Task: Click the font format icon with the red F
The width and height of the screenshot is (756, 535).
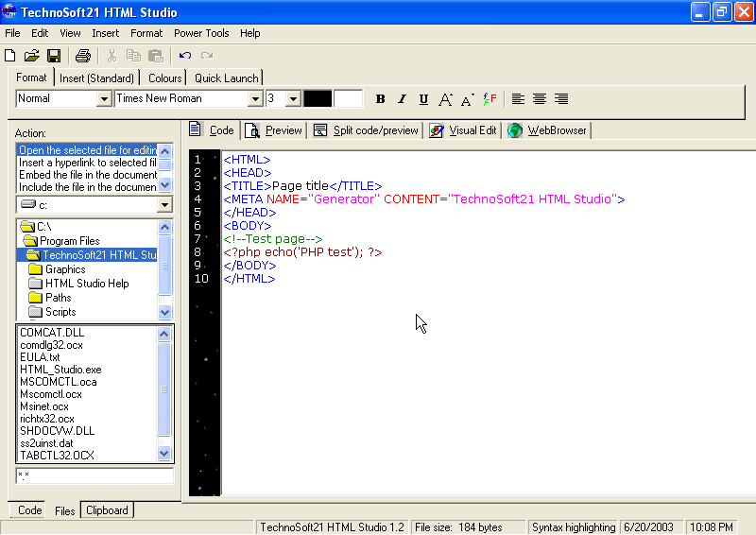Action: (x=490, y=99)
